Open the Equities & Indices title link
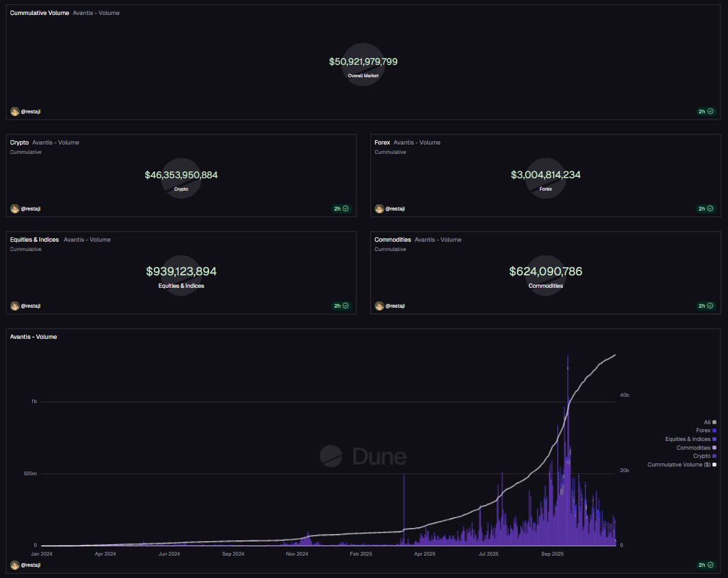This screenshot has height=578, width=728. click(x=34, y=240)
